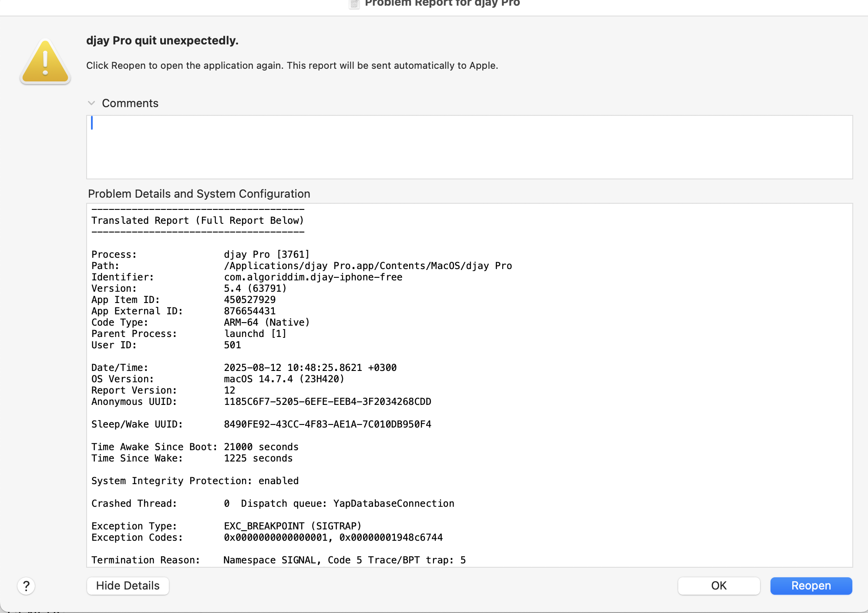Click date/time '2025-08-12 10:48:25.8621 +0300'
The image size is (868, 613).
coord(310,367)
